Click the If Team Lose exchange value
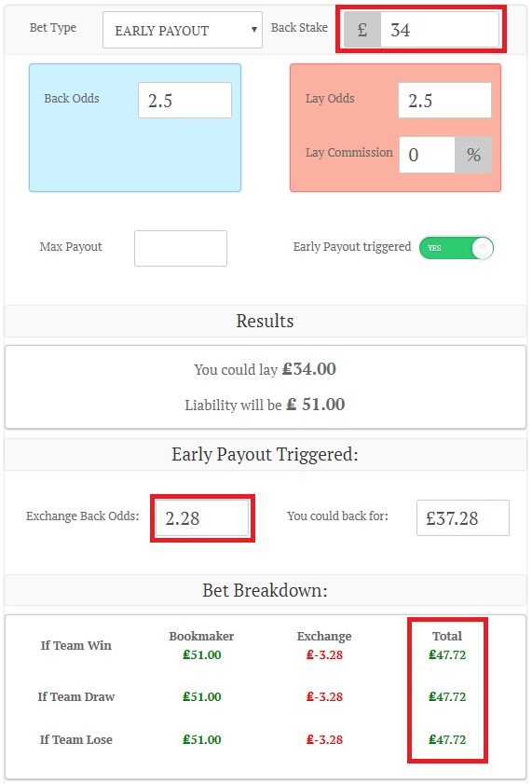Viewport: 532px width, 784px height. click(324, 739)
